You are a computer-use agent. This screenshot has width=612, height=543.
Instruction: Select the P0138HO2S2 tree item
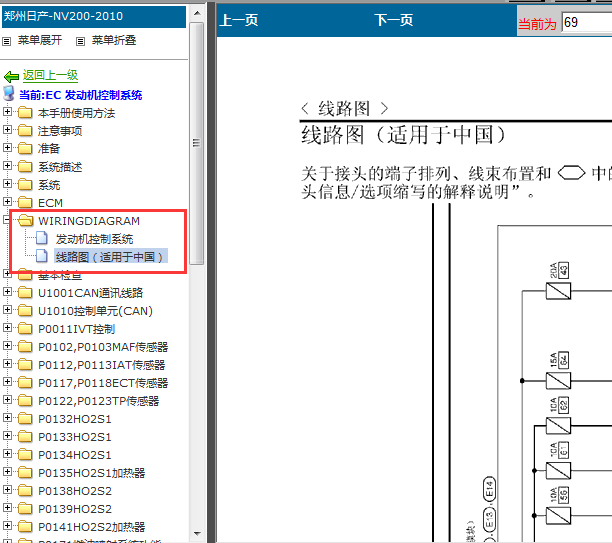(75, 491)
